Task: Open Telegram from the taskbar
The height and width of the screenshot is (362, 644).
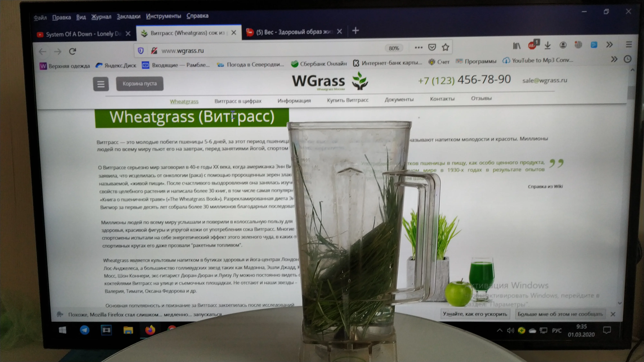Action: click(85, 330)
